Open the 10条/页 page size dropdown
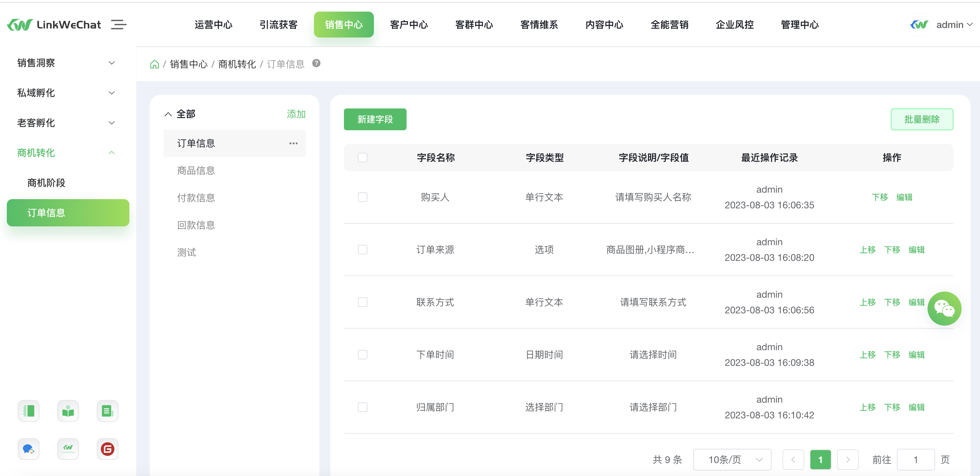Screen dimensions: 980x476 [732, 460]
